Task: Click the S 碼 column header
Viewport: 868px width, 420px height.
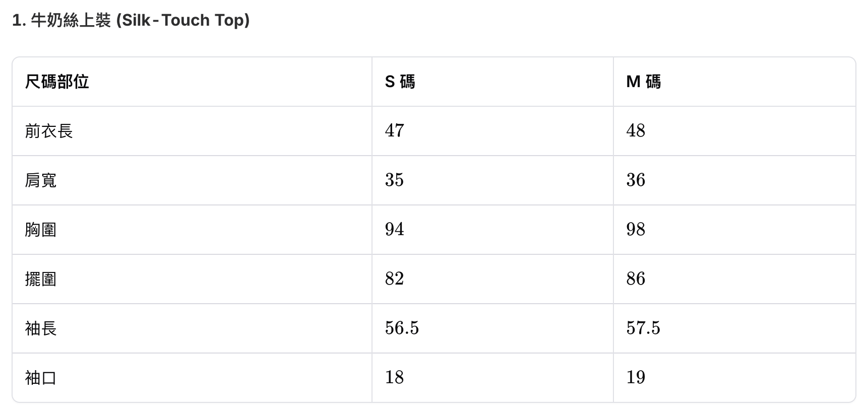Action: (400, 82)
